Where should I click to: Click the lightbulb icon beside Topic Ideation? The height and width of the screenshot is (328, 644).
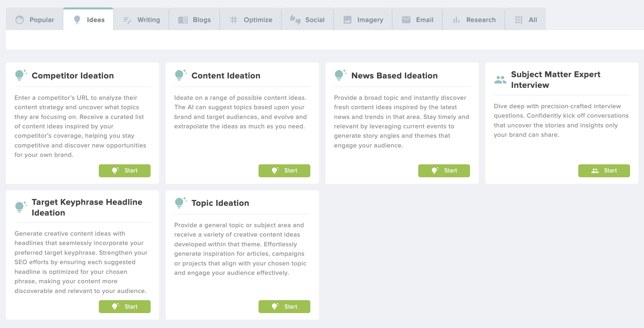pyautogui.click(x=180, y=203)
